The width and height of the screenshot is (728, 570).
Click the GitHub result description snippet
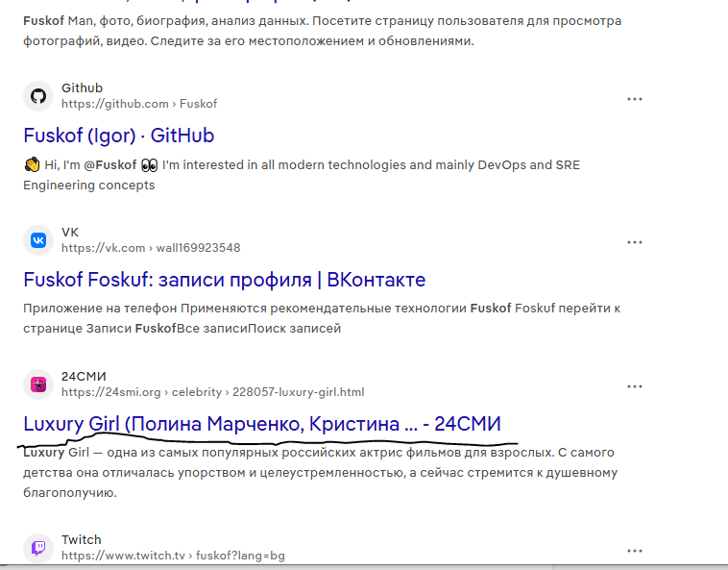301,174
